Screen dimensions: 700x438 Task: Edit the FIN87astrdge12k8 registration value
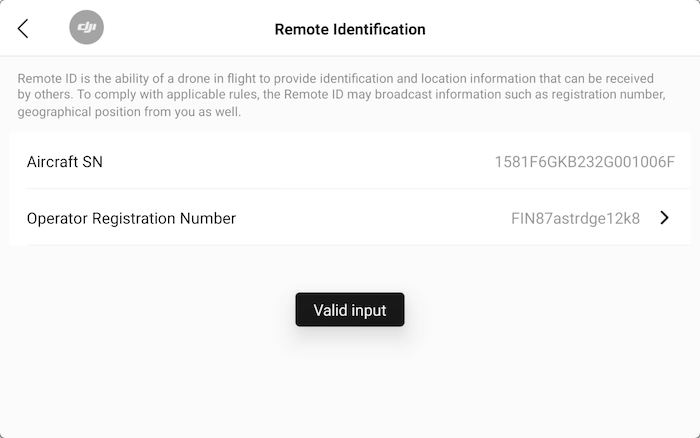(x=575, y=218)
